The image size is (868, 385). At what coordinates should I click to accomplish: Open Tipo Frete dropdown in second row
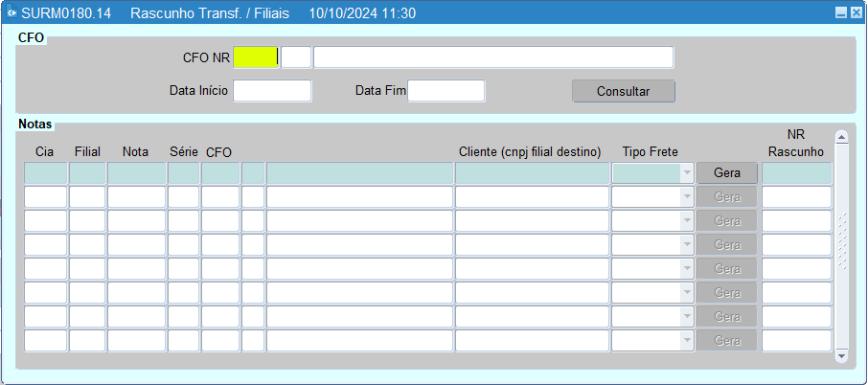[686, 197]
